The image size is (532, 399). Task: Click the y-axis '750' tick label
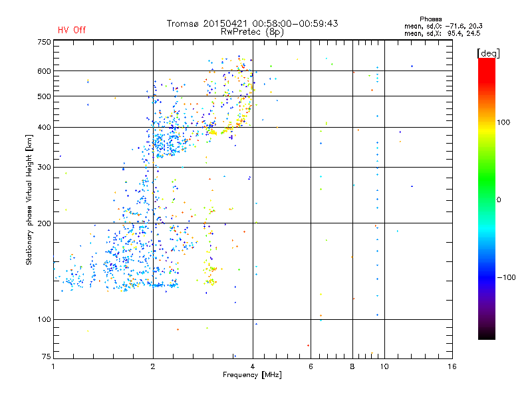(44, 42)
